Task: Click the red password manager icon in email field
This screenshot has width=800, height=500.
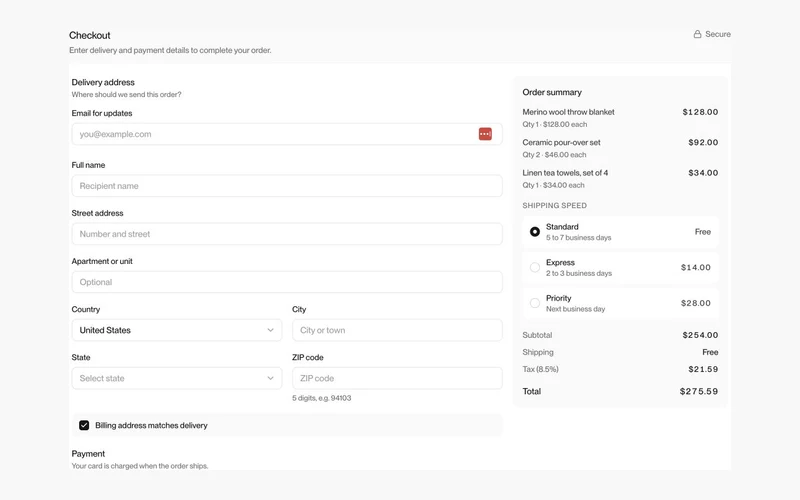Action: click(485, 134)
